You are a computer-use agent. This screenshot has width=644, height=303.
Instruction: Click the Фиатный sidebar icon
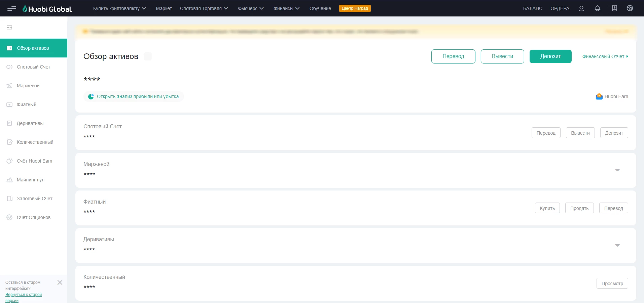[9, 104]
